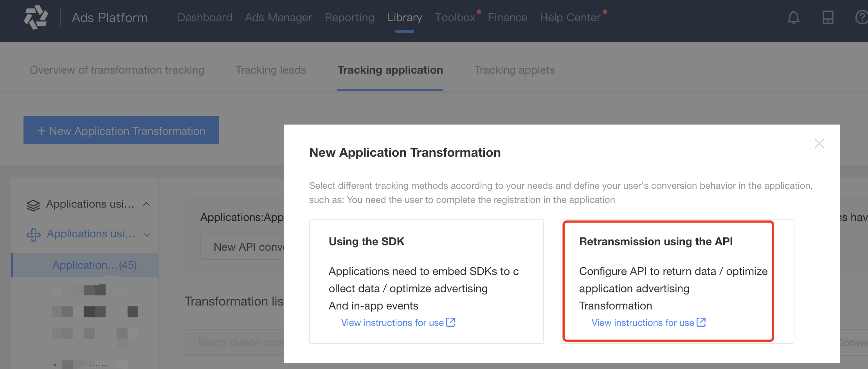Open the notifications bell icon
The width and height of the screenshot is (868, 369).
tap(794, 17)
